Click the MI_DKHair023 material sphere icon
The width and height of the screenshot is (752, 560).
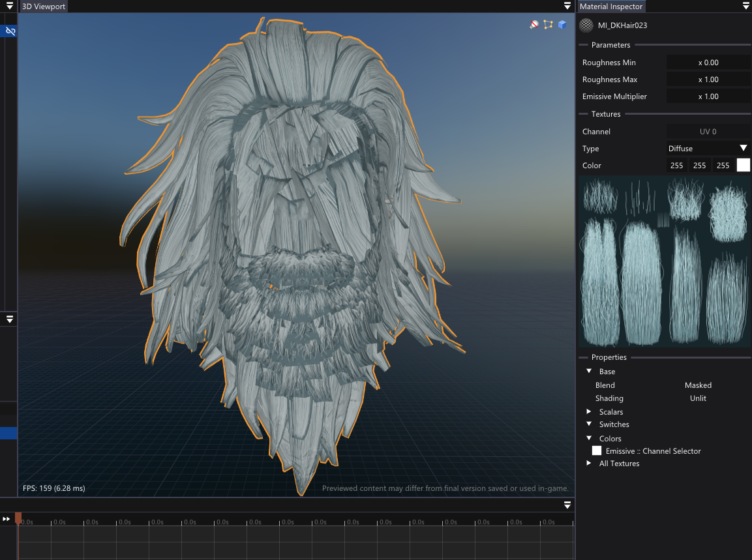[586, 25]
